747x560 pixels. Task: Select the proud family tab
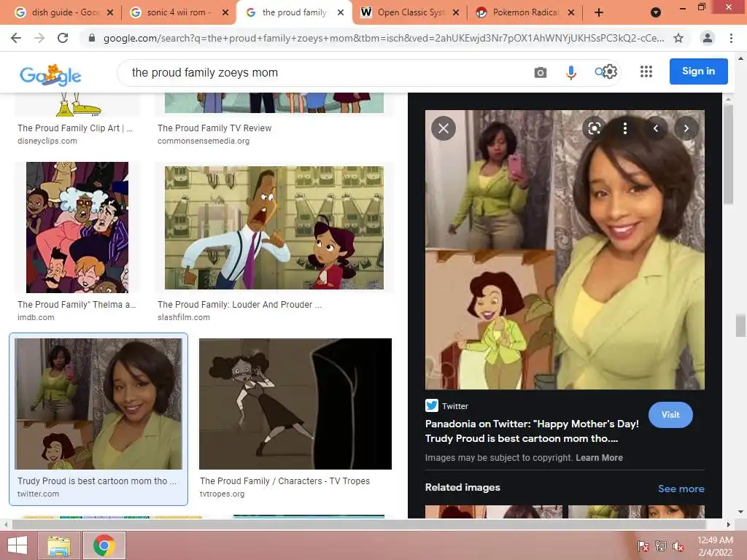click(295, 12)
